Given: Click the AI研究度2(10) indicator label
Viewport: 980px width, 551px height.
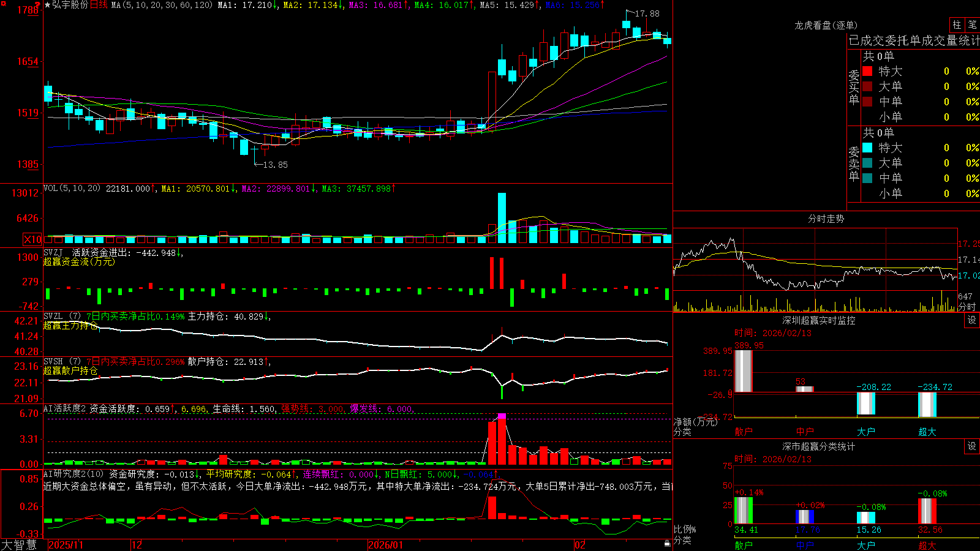Looking at the screenshot, I should click(73, 474).
